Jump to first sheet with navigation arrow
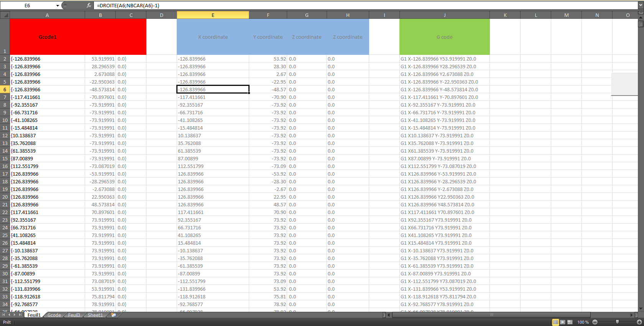The image size is (644, 326). (x=4, y=315)
